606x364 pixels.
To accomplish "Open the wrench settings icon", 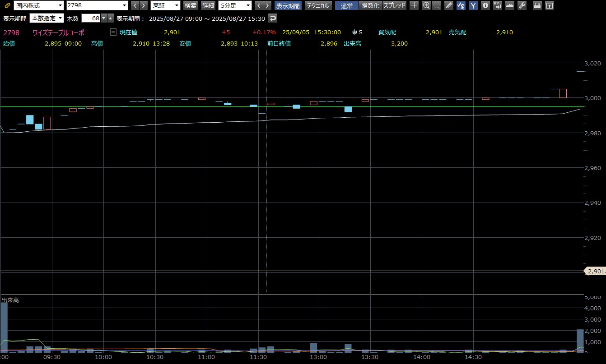I will pyautogui.click(x=522, y=5).
